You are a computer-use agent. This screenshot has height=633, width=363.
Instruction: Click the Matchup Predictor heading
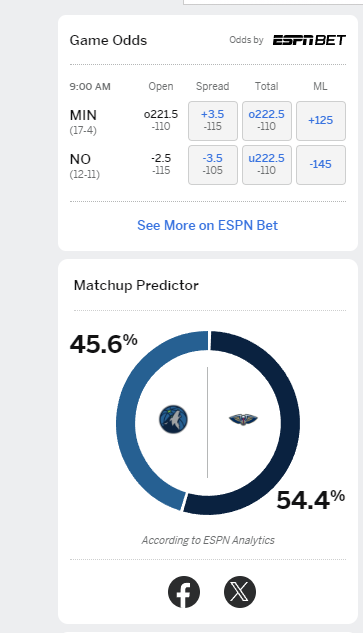136,285
